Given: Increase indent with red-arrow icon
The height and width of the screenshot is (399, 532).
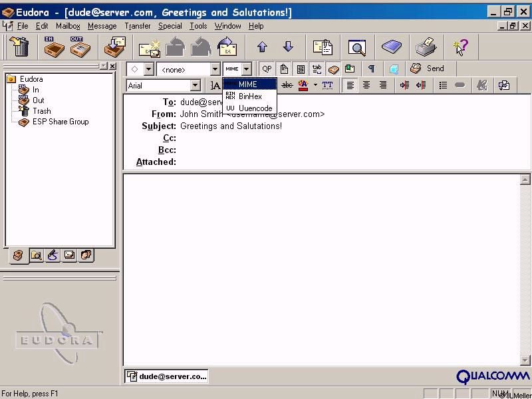Looking at the screenshot, I should pos(404,85).
